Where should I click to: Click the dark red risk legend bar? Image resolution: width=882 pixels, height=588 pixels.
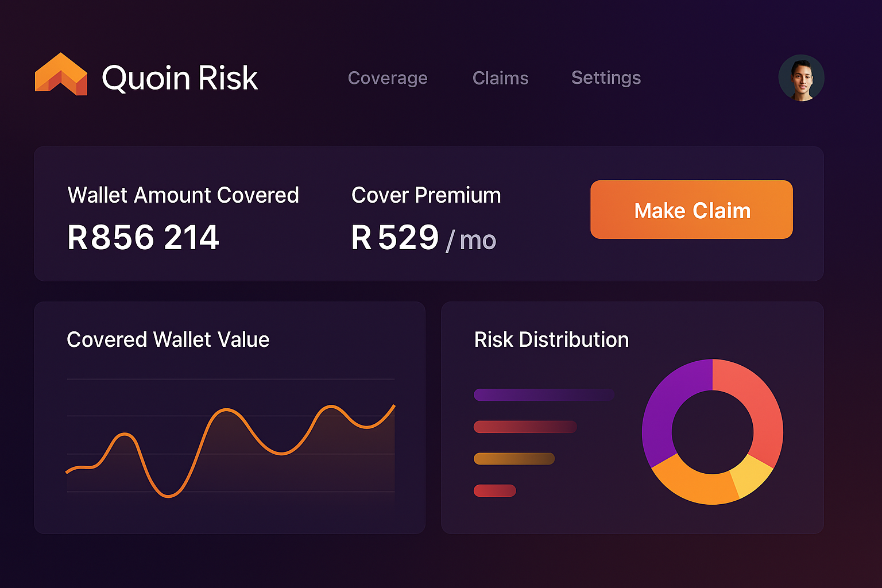[525, 427]
